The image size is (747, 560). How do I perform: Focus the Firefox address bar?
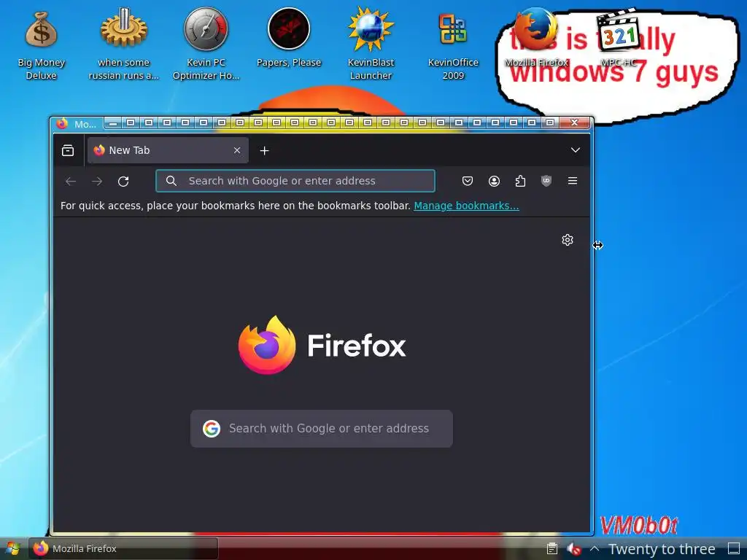(295, 181)
